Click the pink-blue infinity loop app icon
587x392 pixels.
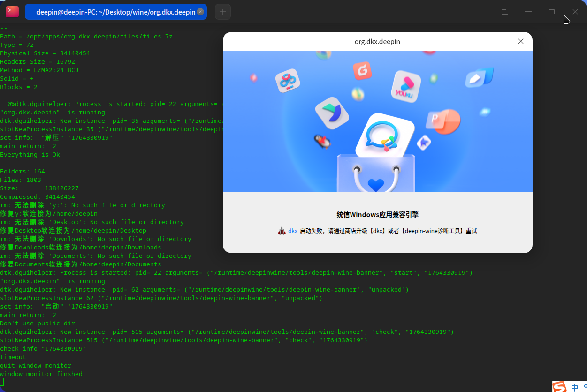pyautogui.click(x=288, y=81)
